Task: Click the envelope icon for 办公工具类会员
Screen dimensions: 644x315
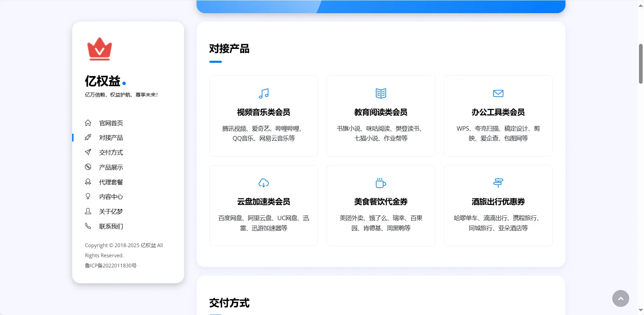Action: pos(498,94)
